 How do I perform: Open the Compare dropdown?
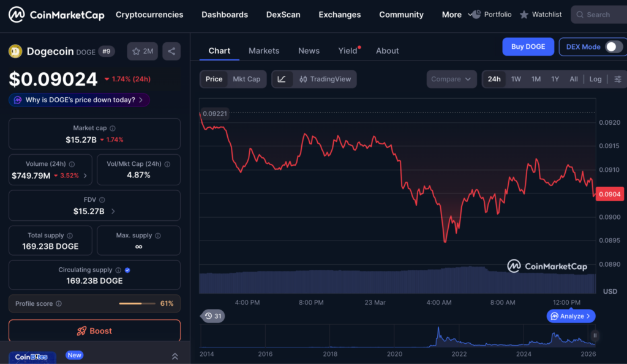(451, 79)
